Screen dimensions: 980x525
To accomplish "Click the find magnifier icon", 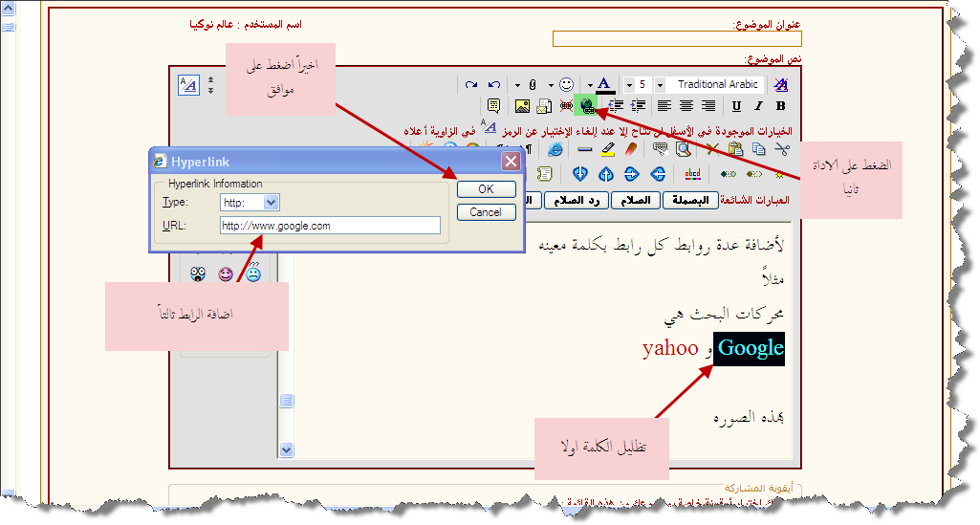I will pyautogui.click(x=684, y=149).
